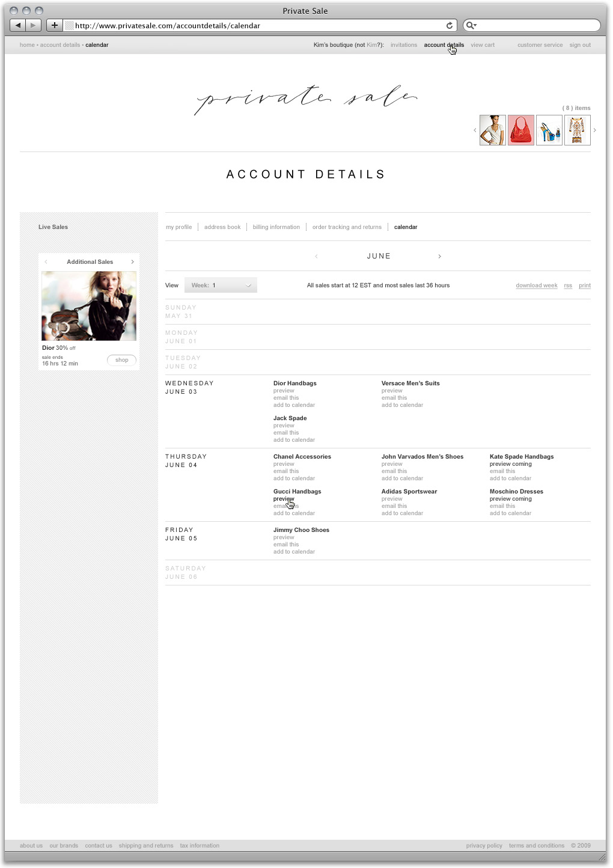Preview the Adidas Sportswear sale
613x868 pixels.
pos(392,499)
